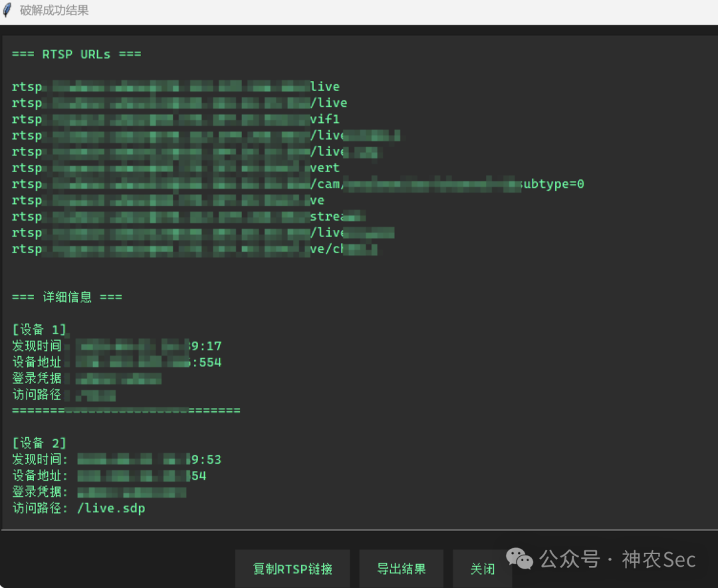Export the results via 导出结果
This screenshot has width=718, height=588.
(x=401, y=569)
